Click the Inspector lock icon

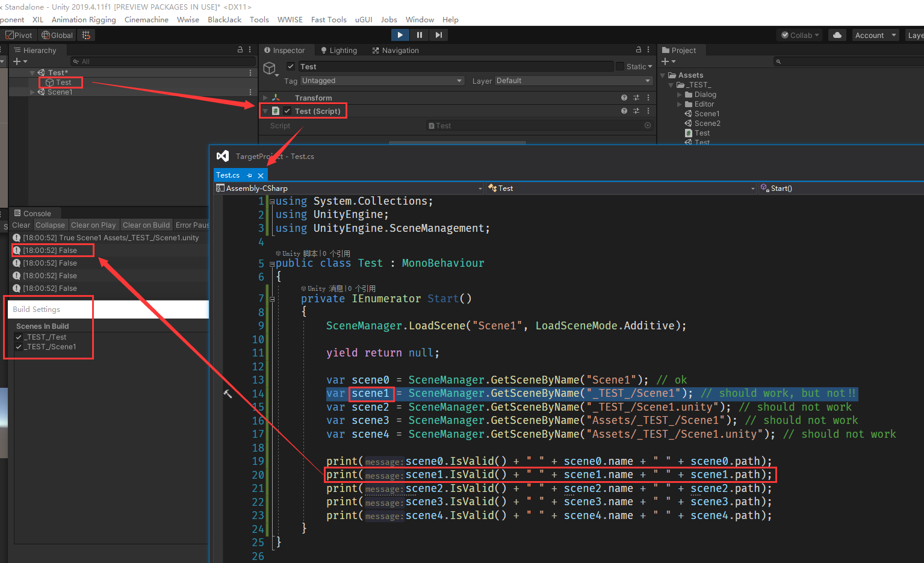pos(639,50)
